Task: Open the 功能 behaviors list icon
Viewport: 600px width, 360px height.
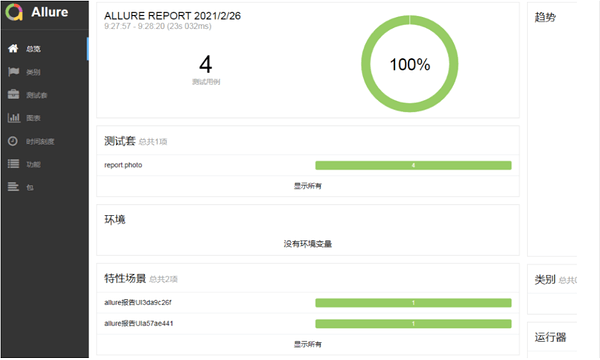Action: pyautogui.click(x=13, y=164)
